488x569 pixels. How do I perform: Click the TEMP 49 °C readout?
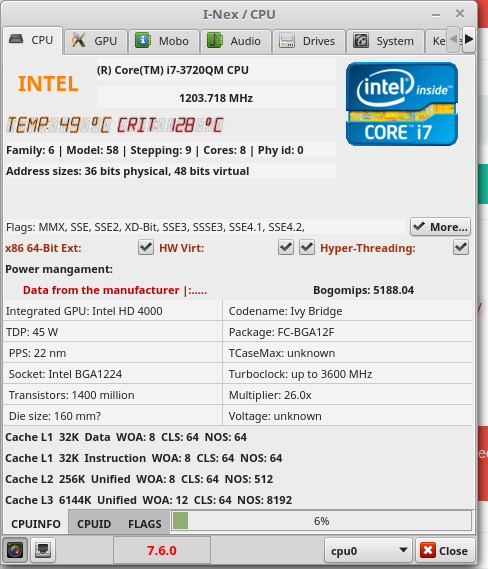(59, 125)
